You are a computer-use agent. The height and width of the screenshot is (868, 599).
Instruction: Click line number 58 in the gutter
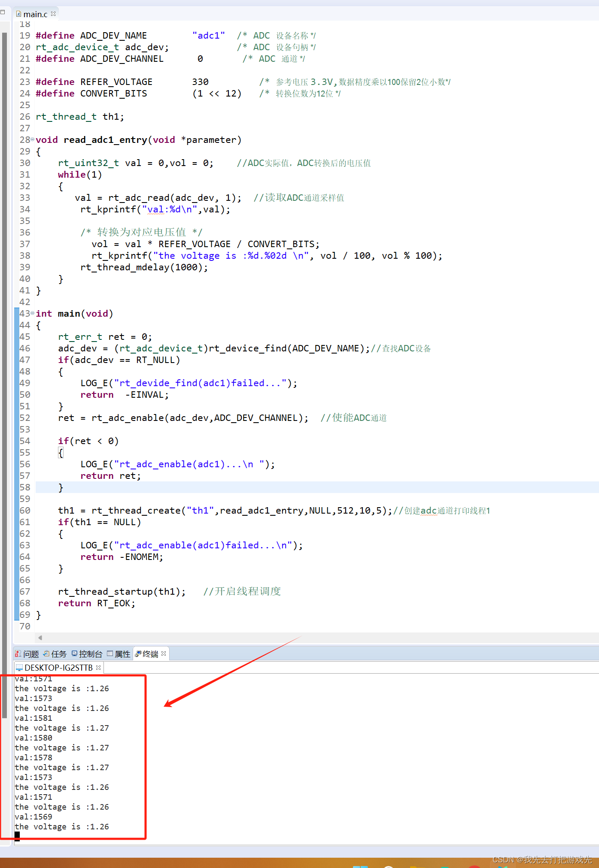tap(25, 487)
